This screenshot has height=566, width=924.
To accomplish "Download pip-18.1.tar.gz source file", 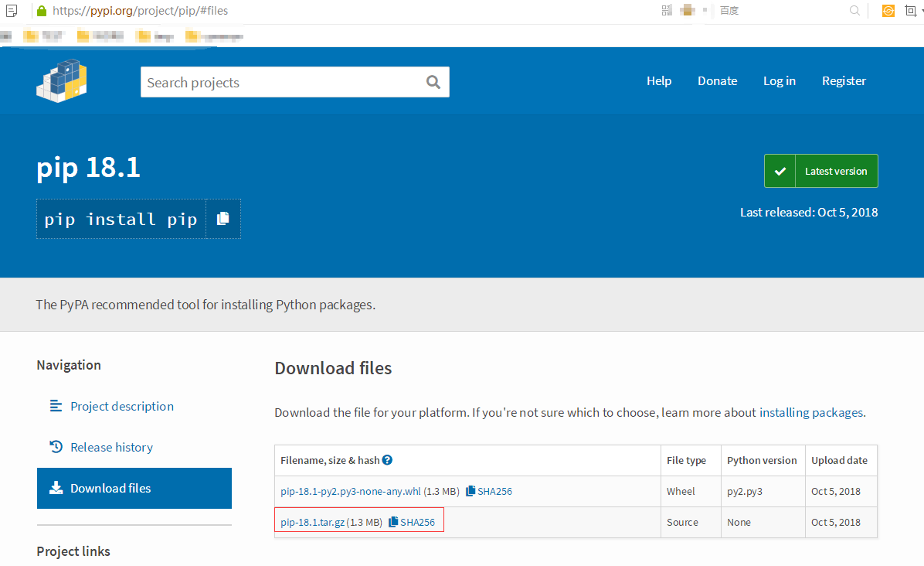I will coord(312,523).
